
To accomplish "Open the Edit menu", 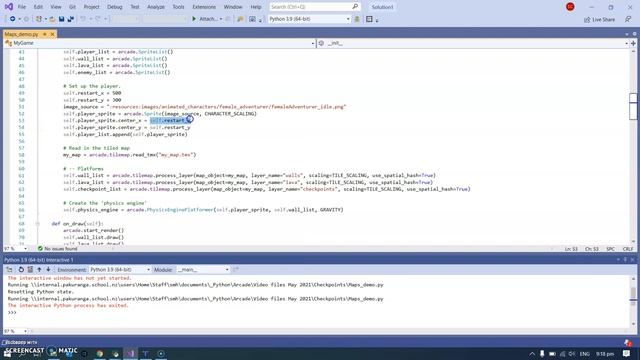I will (x=38, y=7).
